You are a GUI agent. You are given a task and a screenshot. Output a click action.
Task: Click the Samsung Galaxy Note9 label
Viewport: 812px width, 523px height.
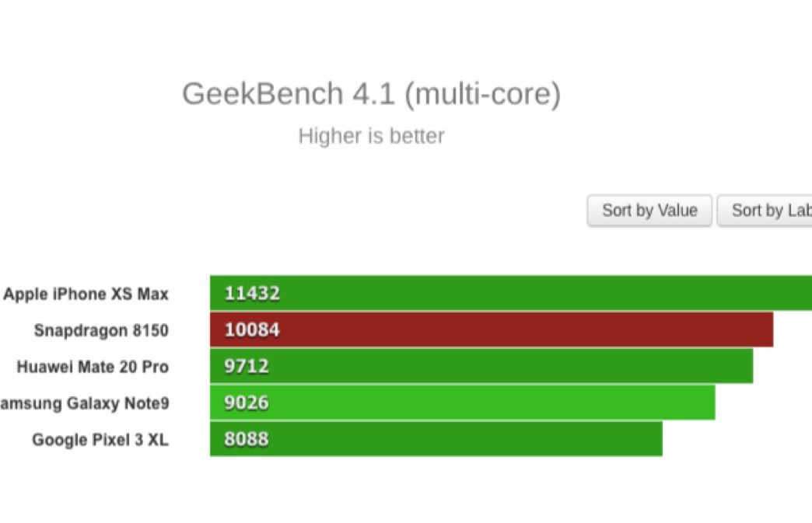pos(84,403)
